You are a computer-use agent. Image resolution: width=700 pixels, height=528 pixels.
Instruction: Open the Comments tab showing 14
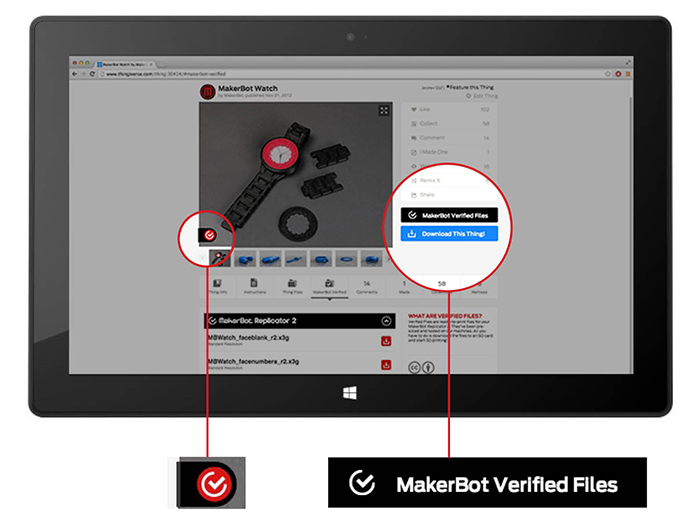tap(367, 286)
